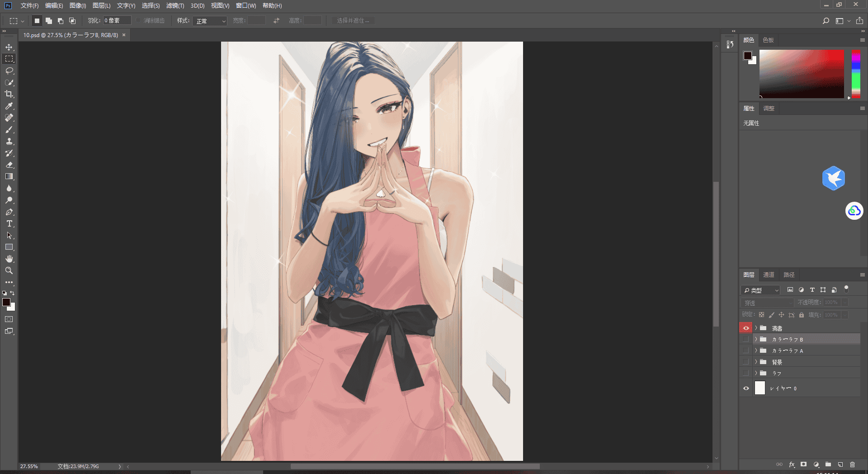Select the Crop tool

coord(9,94)
